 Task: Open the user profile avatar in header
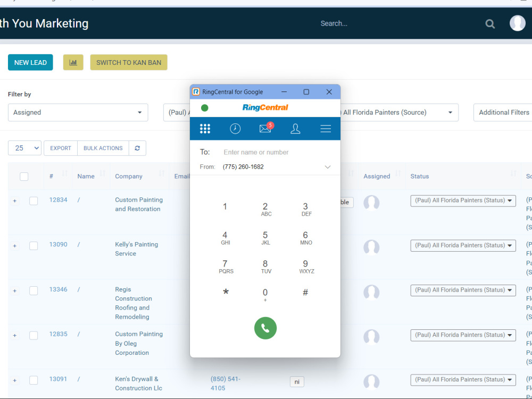click(517, 23)
